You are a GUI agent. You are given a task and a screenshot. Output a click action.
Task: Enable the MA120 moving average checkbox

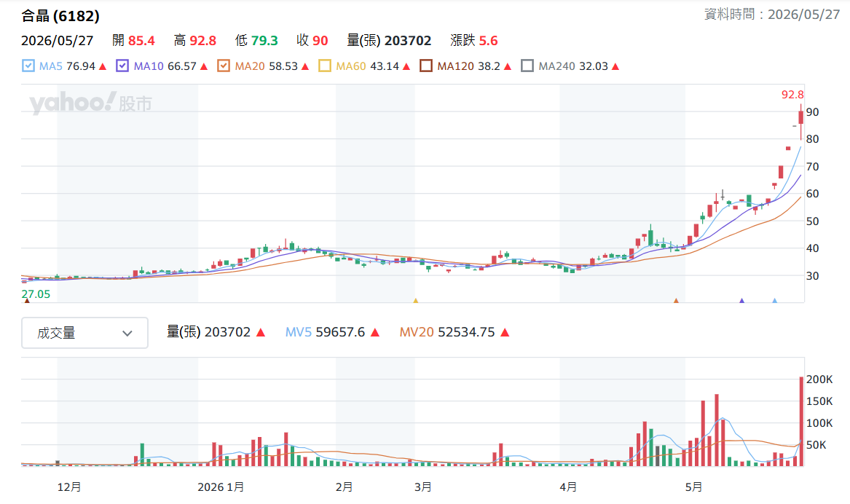click(426, 66)
